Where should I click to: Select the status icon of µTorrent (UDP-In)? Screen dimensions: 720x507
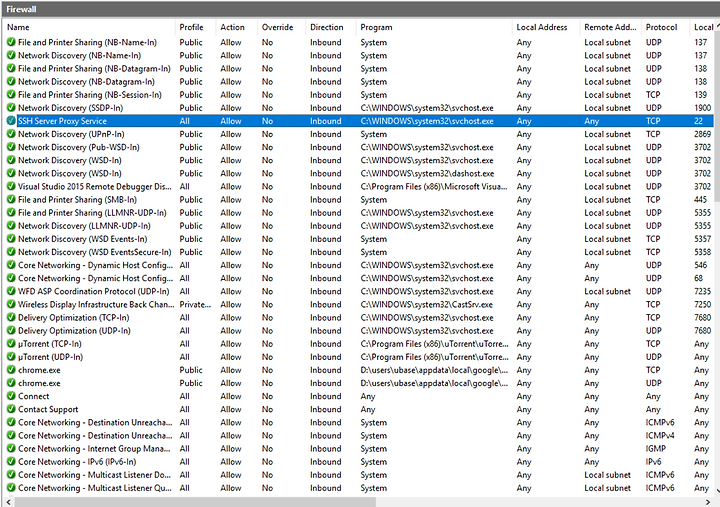click(x=11, y=357)
